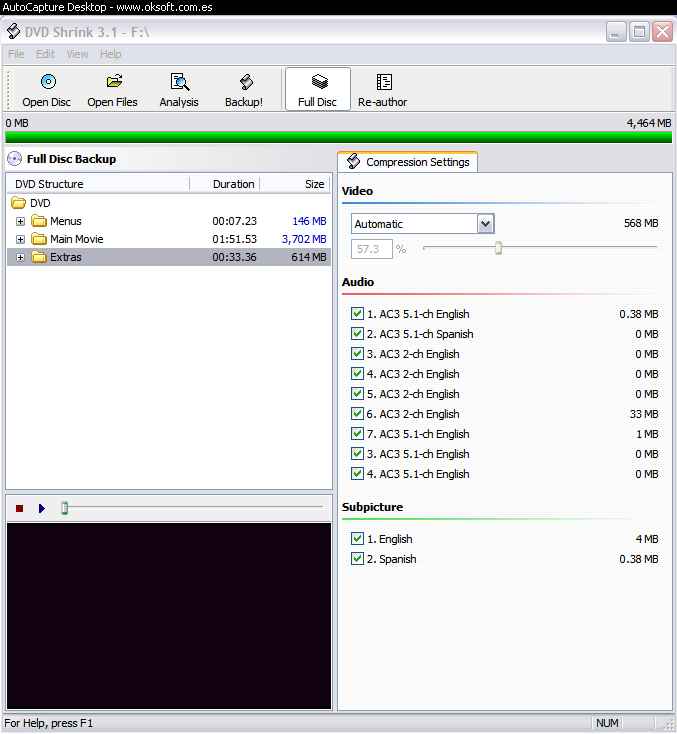Select the Main Movie size 3,702 MB

tap(304, 239)
